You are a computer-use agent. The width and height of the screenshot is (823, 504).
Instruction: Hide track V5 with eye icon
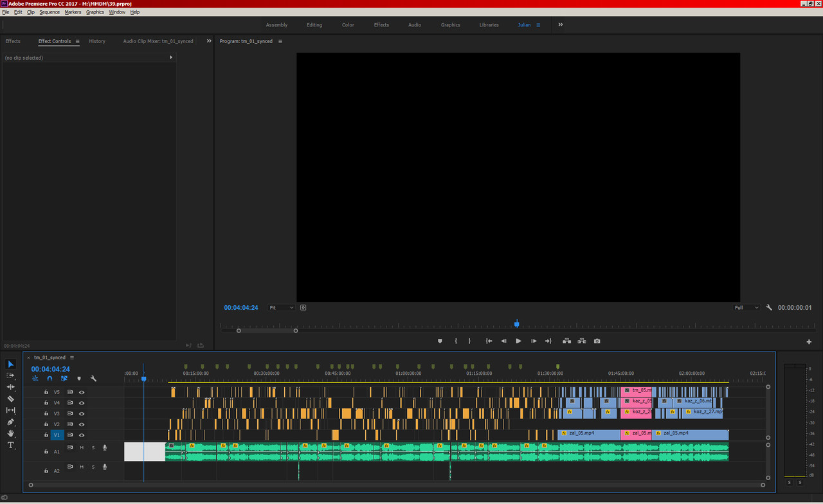[x=82, y=392]
